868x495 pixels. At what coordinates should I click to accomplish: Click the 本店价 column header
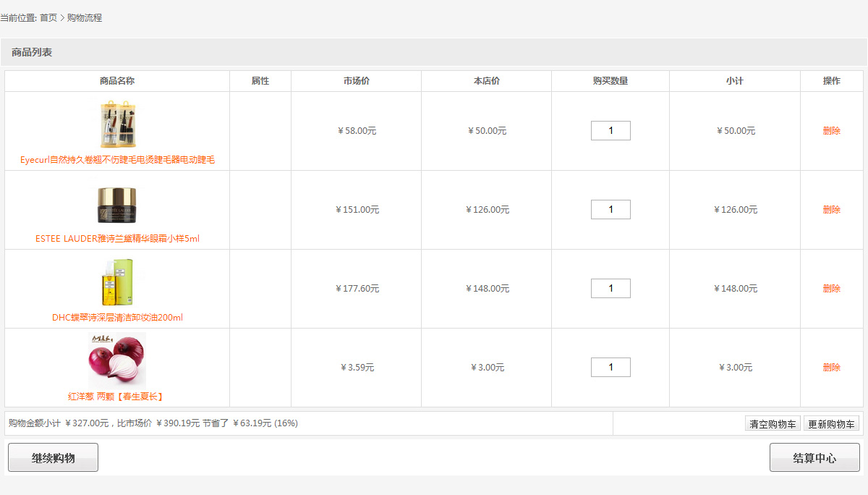click(487, 81)
